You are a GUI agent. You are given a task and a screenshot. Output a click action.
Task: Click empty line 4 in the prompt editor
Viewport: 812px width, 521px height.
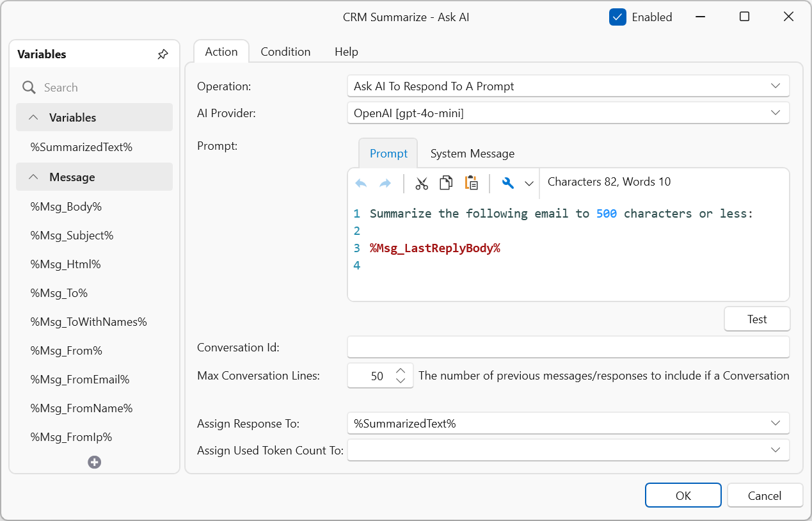[568, 265]
